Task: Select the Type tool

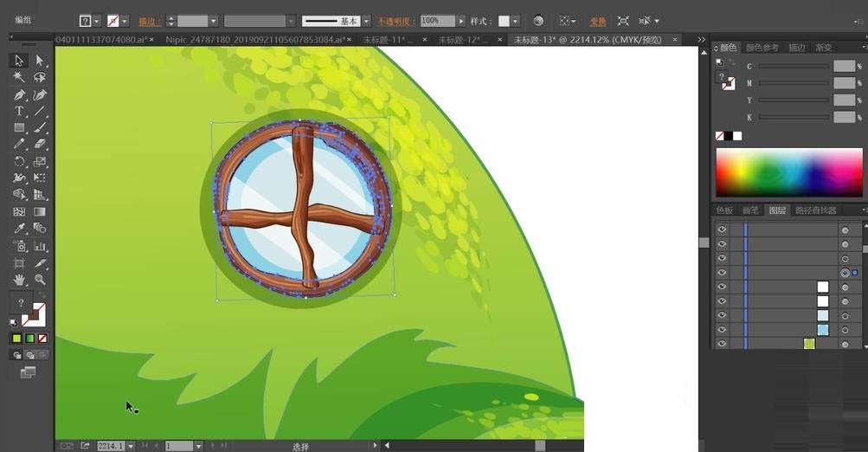Action: (x=19, y=112)
